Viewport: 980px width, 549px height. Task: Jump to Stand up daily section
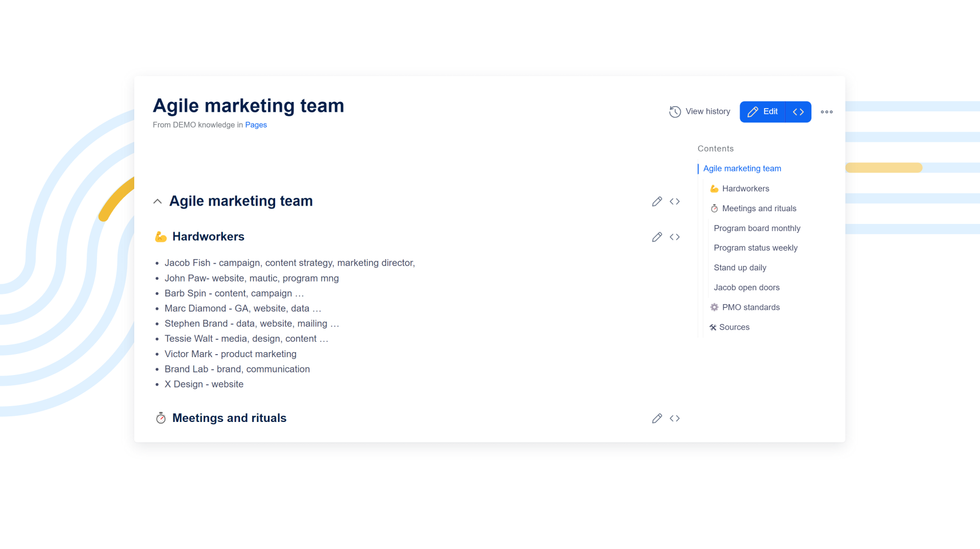(740, 268)
